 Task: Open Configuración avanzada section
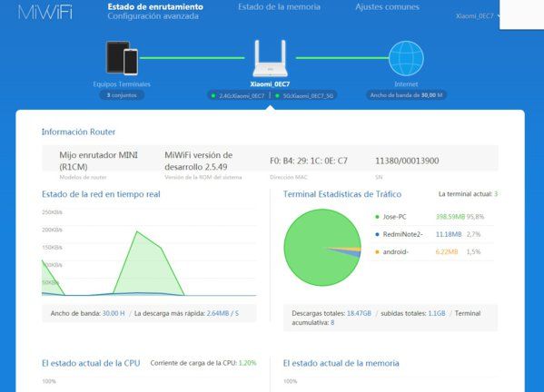point(153,16)
